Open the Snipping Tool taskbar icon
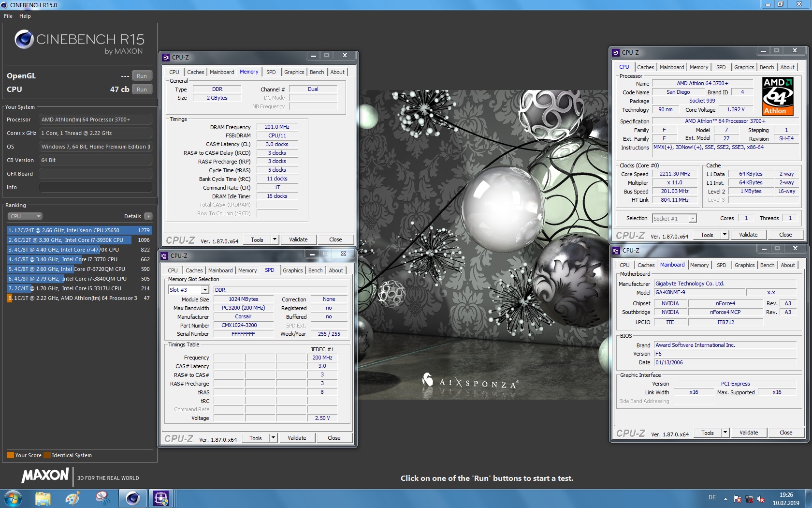 [x=102, y=498]
